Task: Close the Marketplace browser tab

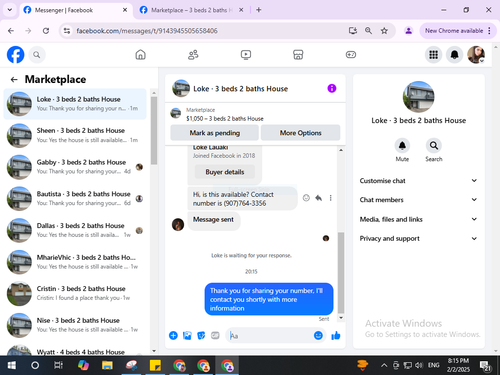Action: [x=241, y=10]
